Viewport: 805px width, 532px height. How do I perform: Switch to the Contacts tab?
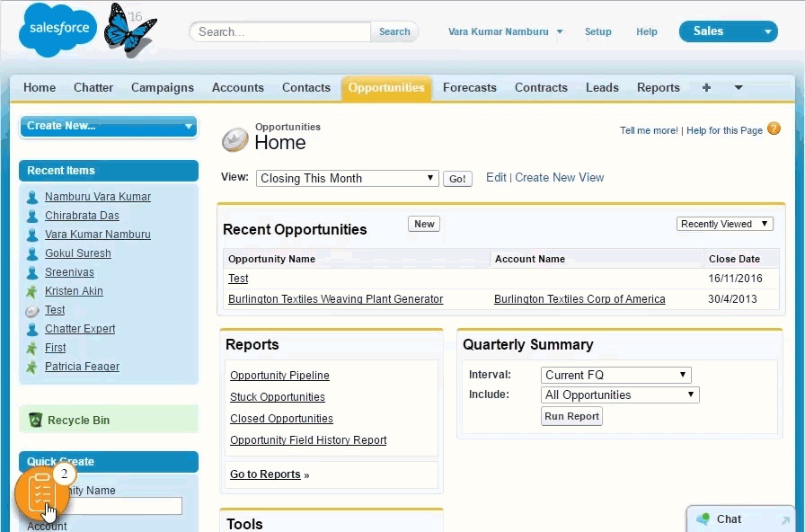click(x=306, y=88)
